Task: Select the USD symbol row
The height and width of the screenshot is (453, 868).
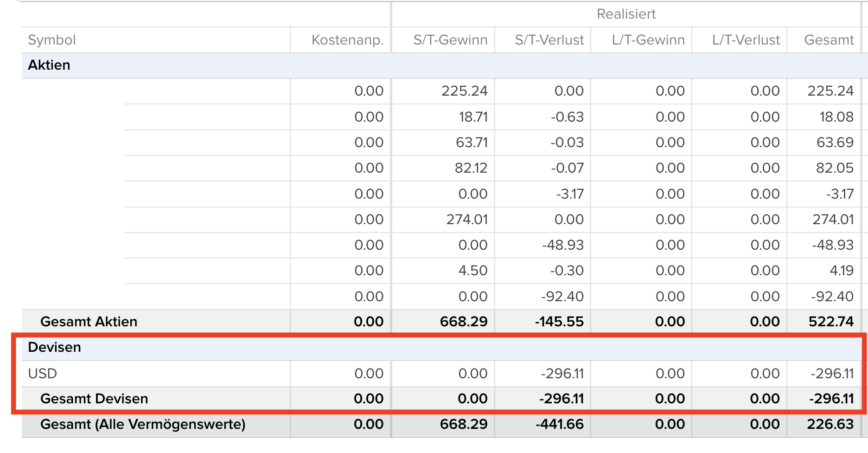Action: (43, 374)
